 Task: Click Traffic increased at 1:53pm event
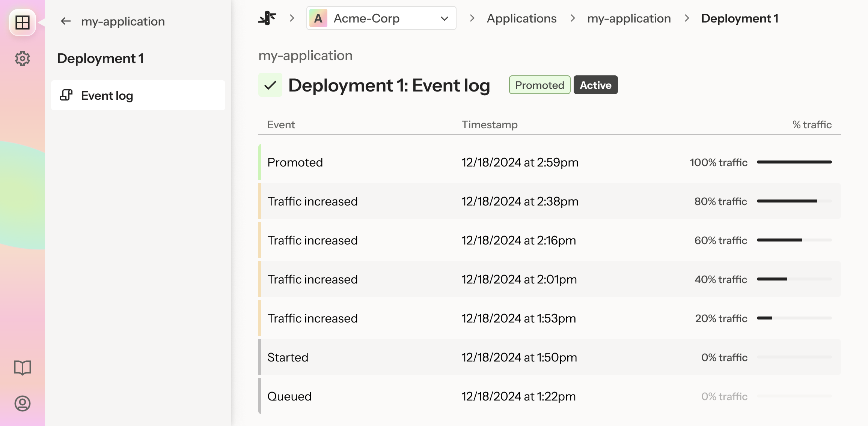pos(550,318)
